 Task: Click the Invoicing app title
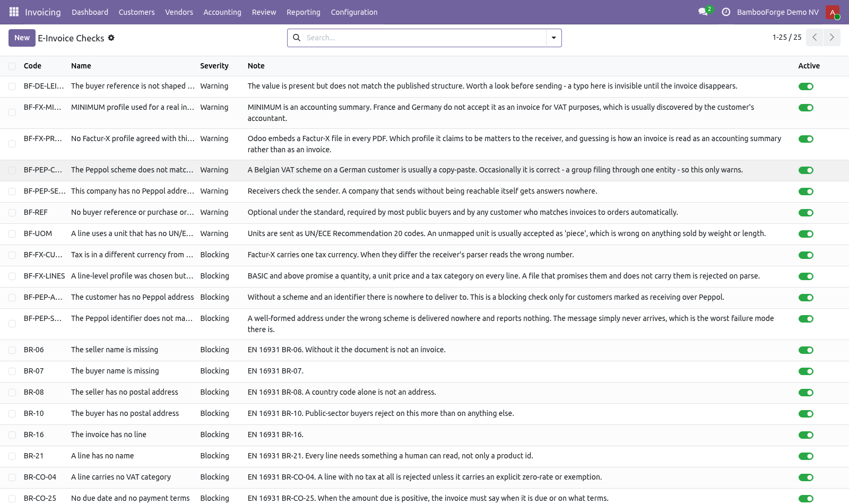[43, 12]
